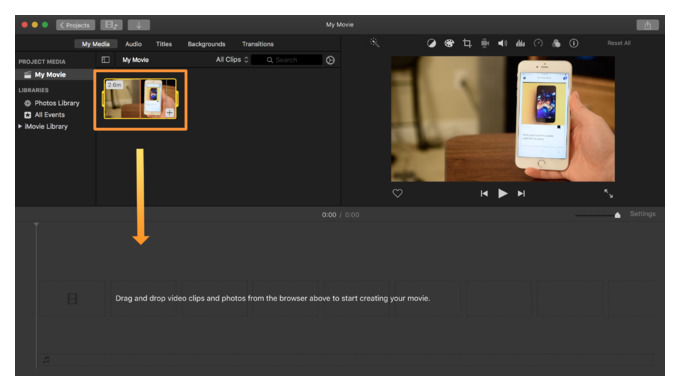The width and height of the screenshot is (680, 391).
Task: Select the 2.6m video clip thumbnail
Action: tap(141, 98)
